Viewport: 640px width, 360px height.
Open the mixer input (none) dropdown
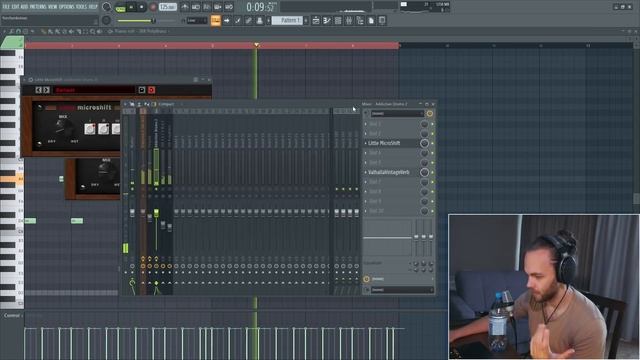397,113
